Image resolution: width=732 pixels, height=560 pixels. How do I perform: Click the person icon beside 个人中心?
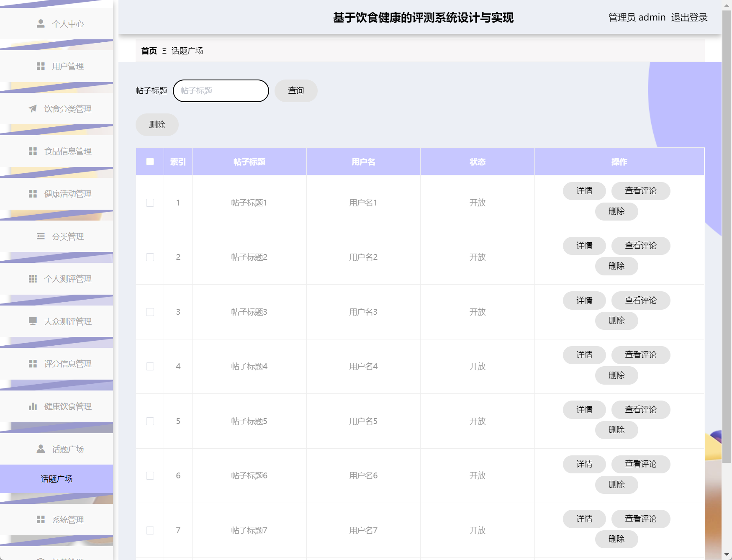coord(41,23)
